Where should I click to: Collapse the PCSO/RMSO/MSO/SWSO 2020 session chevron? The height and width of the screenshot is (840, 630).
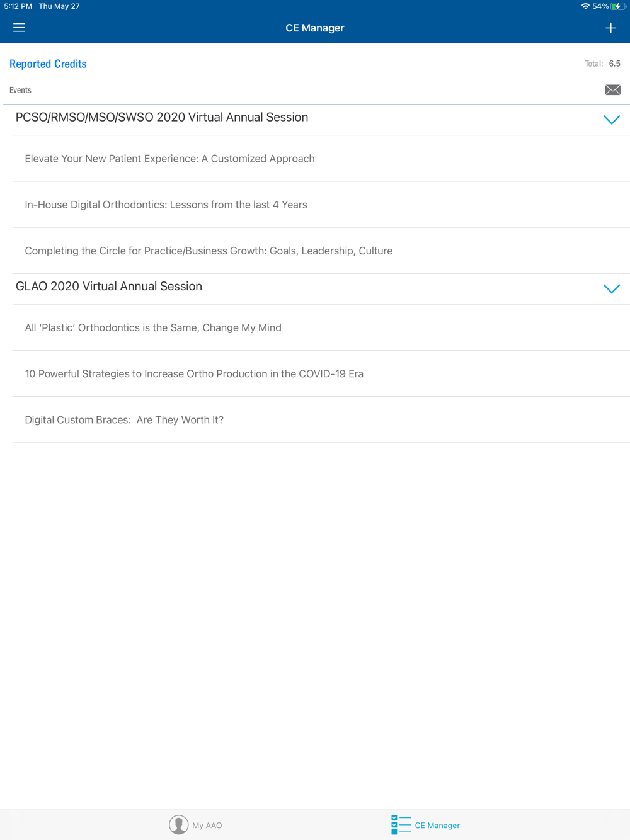tap(611, 120)
